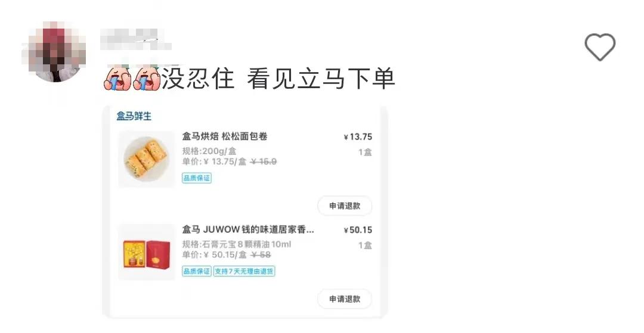
Task: Click the ¥50.15 price of JUWOW item
Action: 358,230
